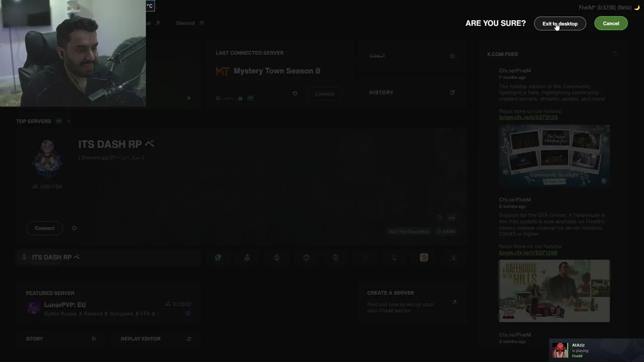Toggle heart icon in the favorites panel
This screenshot has height=362, width=644.
point(452,56)
